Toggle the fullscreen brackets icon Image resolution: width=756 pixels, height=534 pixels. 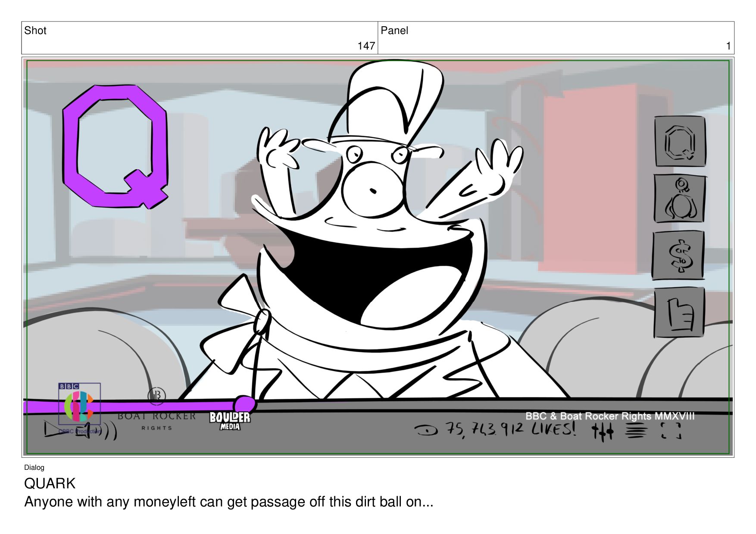coord(671,430)
